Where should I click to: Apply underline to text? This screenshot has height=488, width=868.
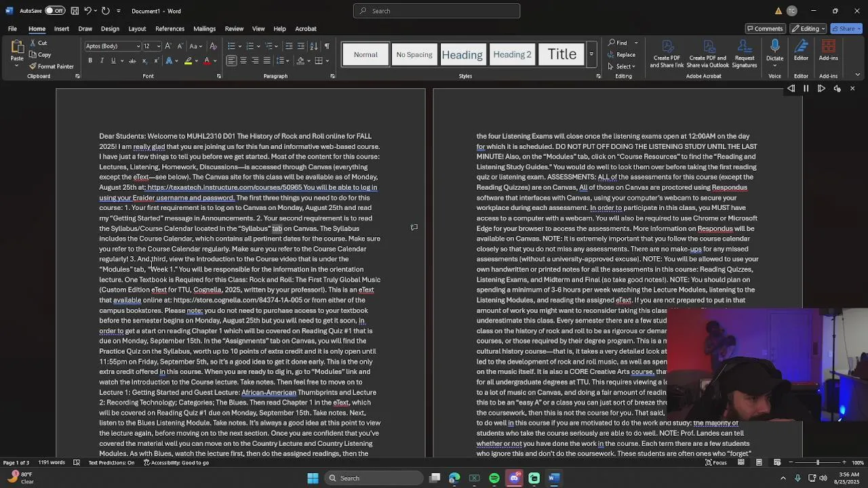tap(113, 60)
